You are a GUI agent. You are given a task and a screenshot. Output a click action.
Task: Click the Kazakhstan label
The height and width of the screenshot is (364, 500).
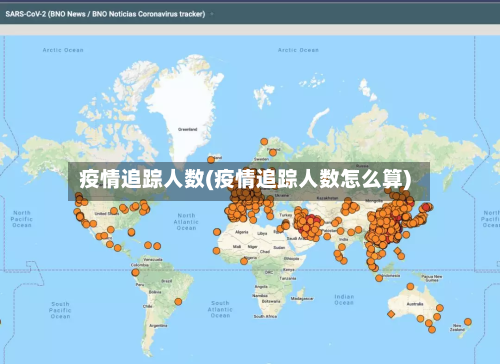click(327, 198)
